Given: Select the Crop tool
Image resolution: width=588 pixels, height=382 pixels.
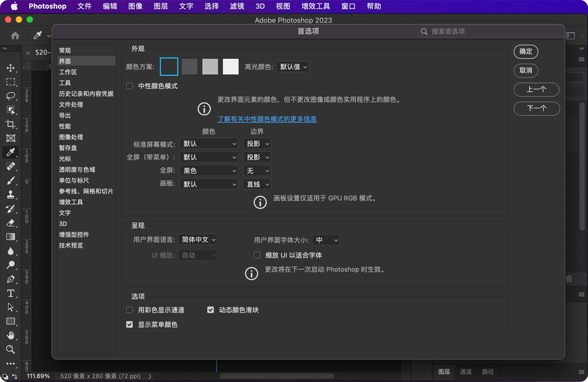Looking at the screenshot, I should tap(10, 124).
